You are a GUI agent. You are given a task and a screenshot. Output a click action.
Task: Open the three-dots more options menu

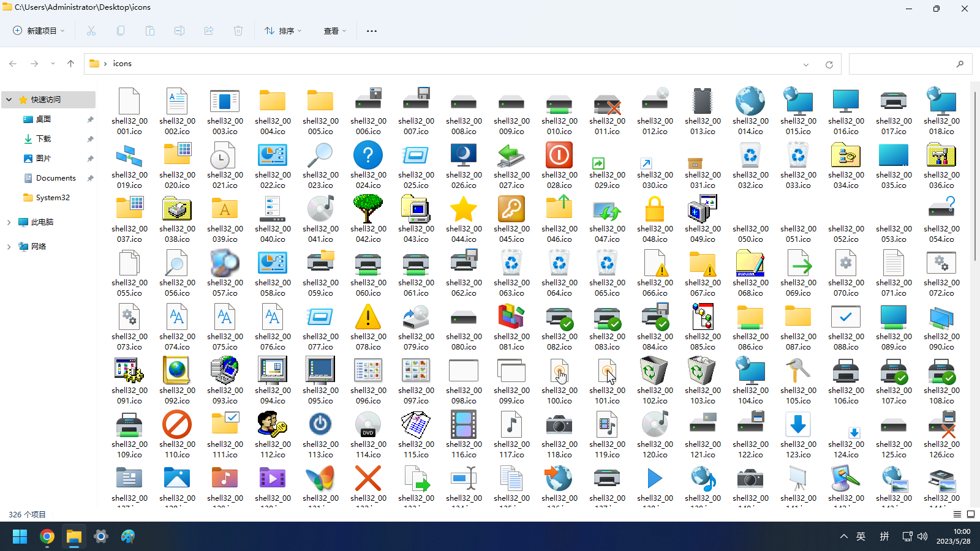(372, 31)
